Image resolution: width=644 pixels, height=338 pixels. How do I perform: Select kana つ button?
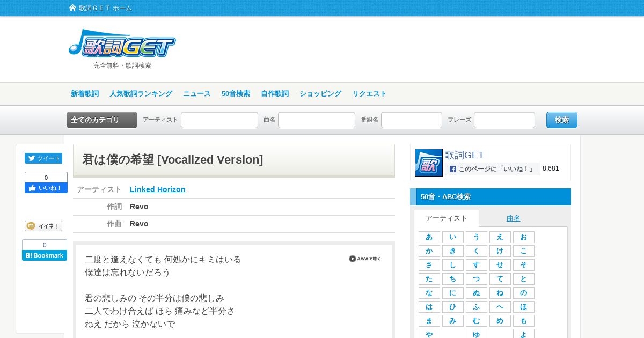click(x=477, y=279)
